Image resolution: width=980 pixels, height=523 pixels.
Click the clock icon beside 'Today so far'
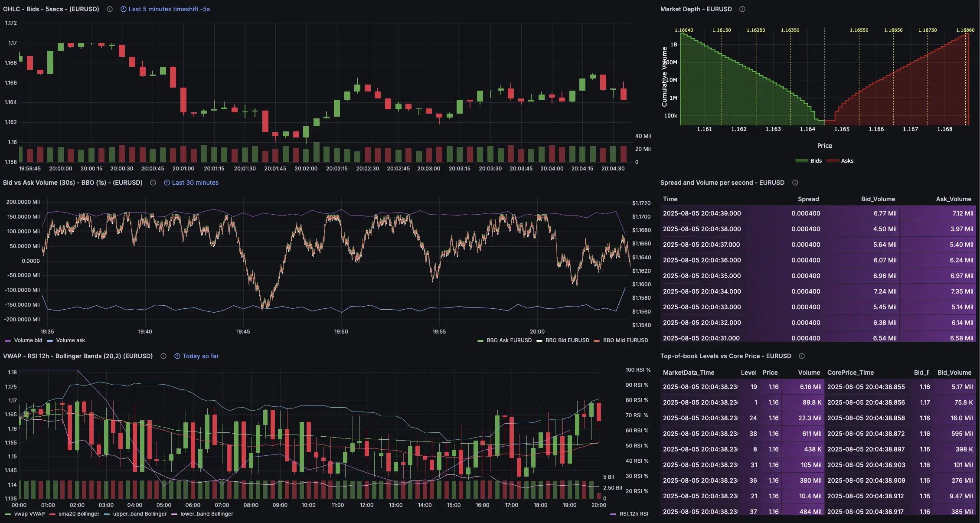[177, 356]
